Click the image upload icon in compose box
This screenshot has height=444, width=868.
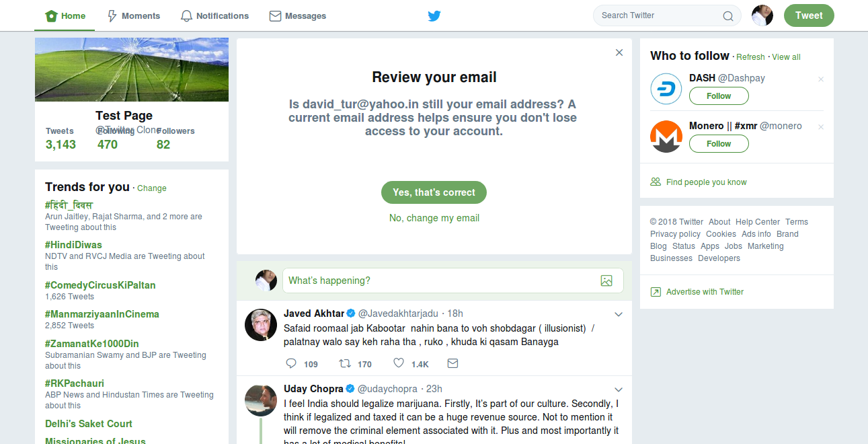tap(606, 280)
